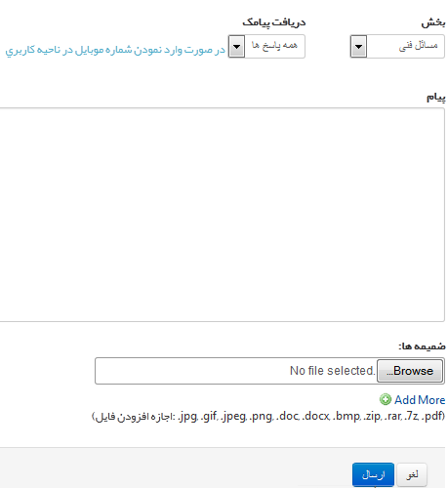This screenshot has width=448, height=488.
Task: Open file picker with Browse button
Action: [410, 371]
